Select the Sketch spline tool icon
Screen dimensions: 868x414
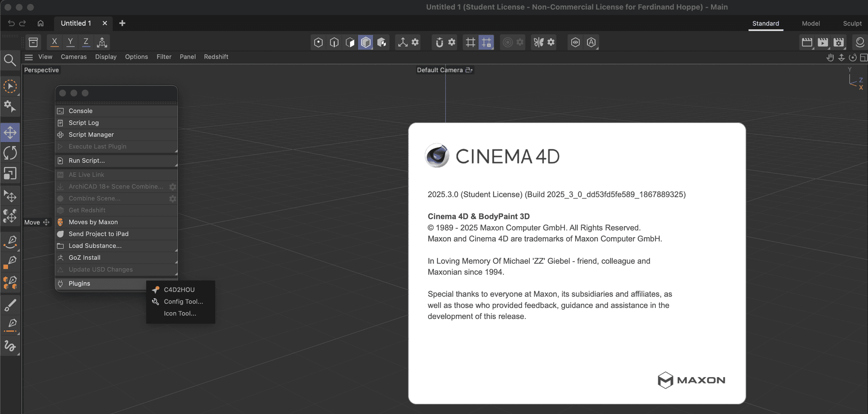tap(10, 347)
